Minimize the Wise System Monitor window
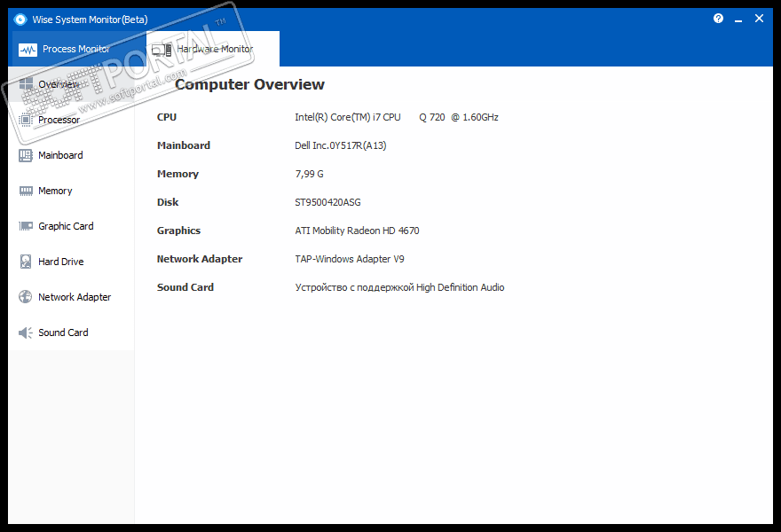Image resolution: width=781 pixels, height=532 pixels. point(738,20)
